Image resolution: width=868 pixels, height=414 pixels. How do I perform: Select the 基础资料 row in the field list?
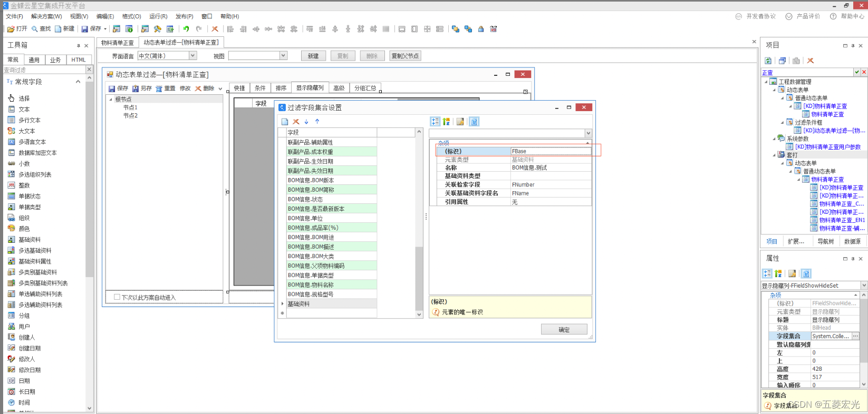[332, 304]
